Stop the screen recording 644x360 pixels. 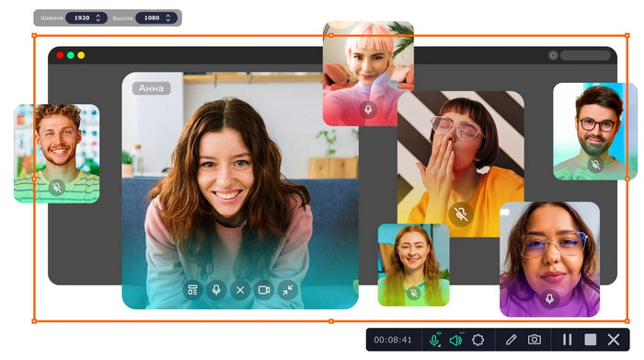(591, 340)
